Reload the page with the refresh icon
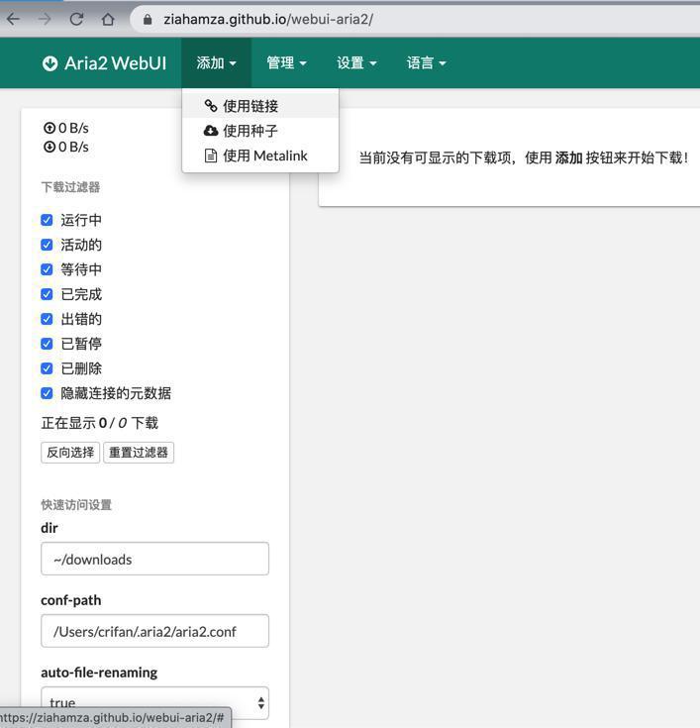The image size is (700, 728). click(76, 19)
